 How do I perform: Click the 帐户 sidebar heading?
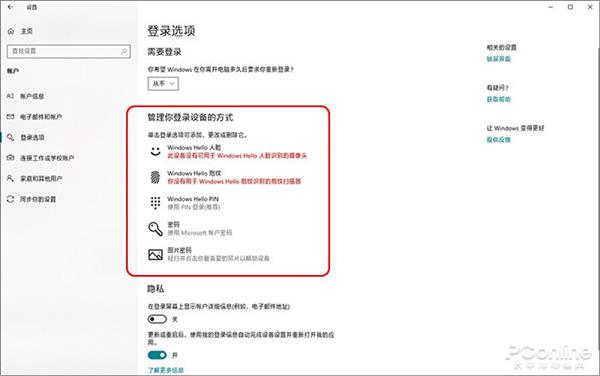pos(13,71)
